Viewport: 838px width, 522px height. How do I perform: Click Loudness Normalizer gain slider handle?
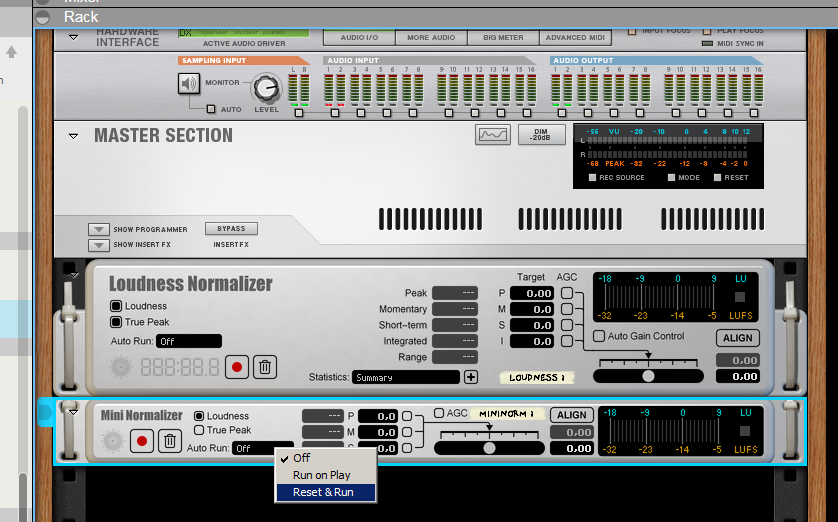coord(648,376)
